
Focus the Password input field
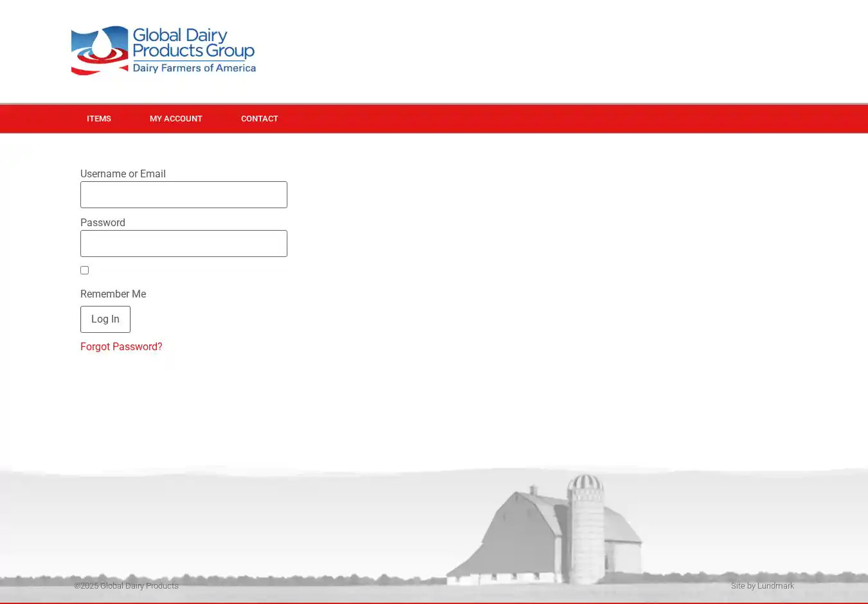(x=183, y=244)
